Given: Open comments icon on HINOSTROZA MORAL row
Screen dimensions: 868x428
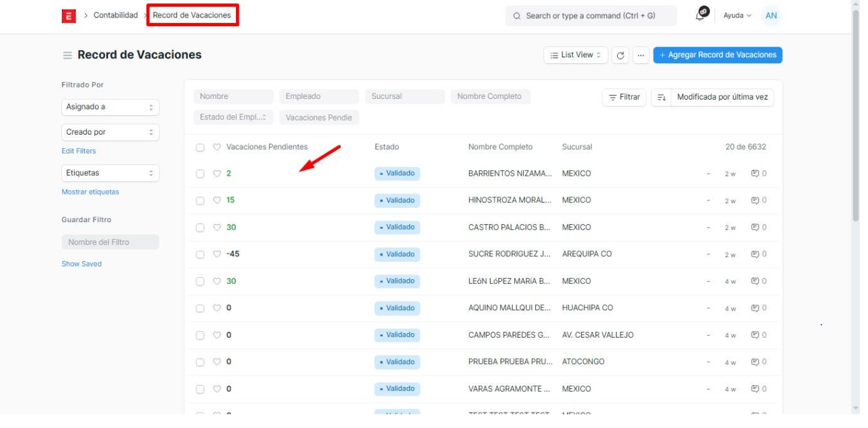Looking at the screenshot, I should tap(758, 201).
